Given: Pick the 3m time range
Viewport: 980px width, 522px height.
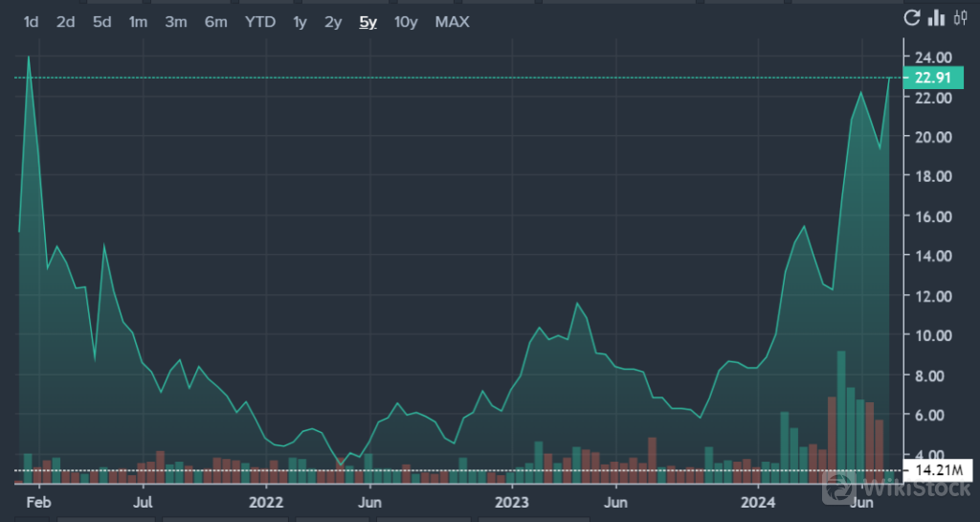Looking at the screenshot, I should point(175,21).
